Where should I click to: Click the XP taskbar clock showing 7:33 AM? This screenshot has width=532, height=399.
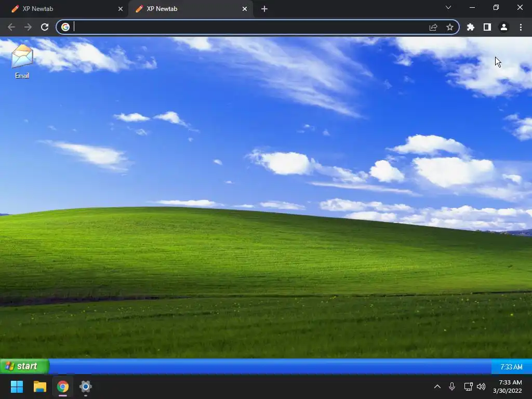(x=511, y=367)
